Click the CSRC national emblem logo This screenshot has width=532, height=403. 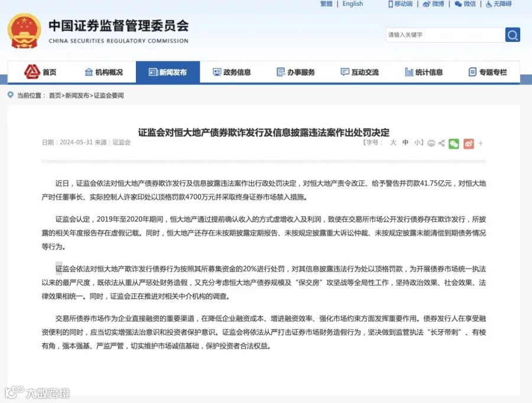[24, 31]
